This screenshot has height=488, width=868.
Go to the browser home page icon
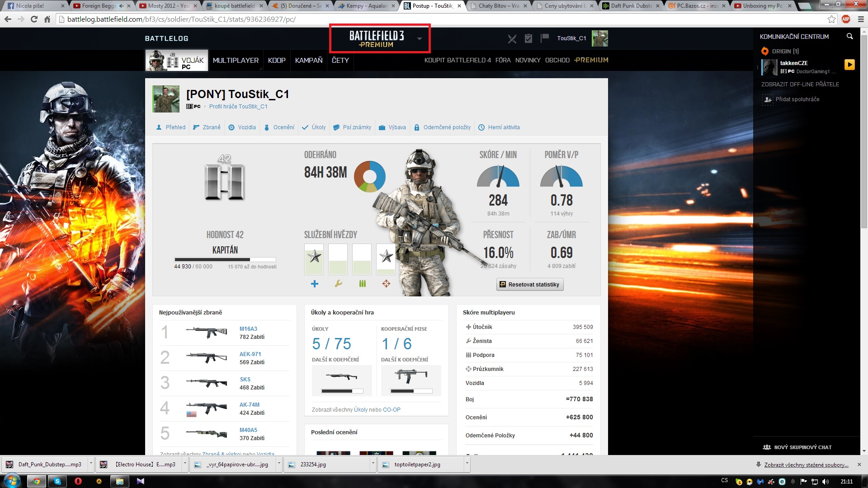[x=47, y=19]
